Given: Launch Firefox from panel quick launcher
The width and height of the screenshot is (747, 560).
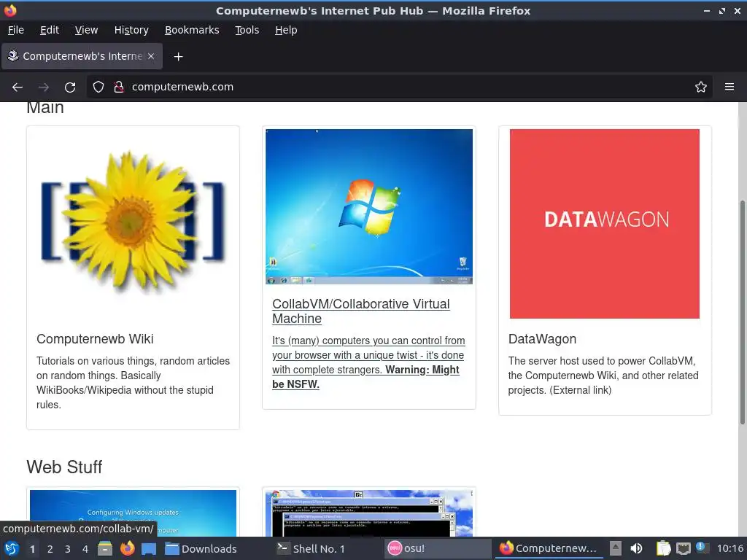Looking at the screenshot, I should 127,548.
